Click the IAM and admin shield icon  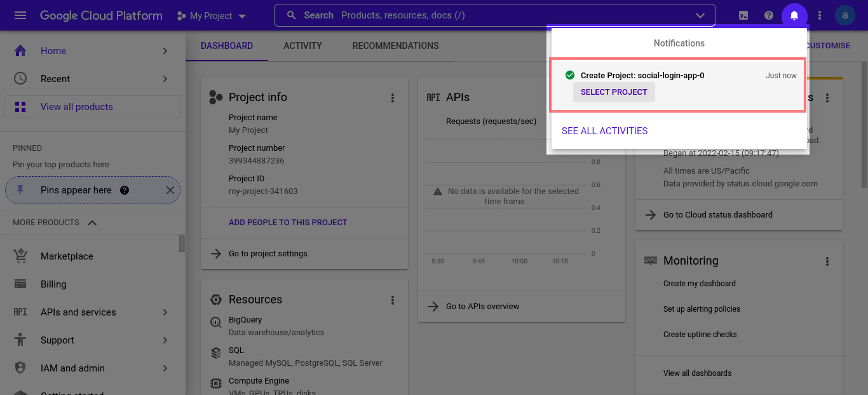click(x=20, y=368)
